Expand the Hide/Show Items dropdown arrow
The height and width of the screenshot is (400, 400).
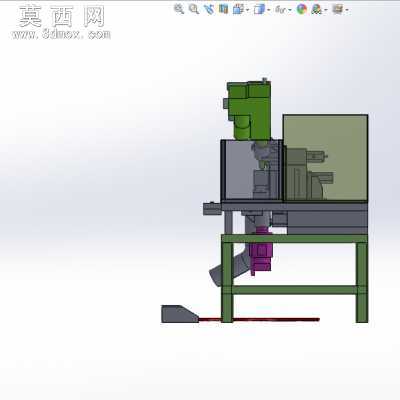tap(290, 10)
